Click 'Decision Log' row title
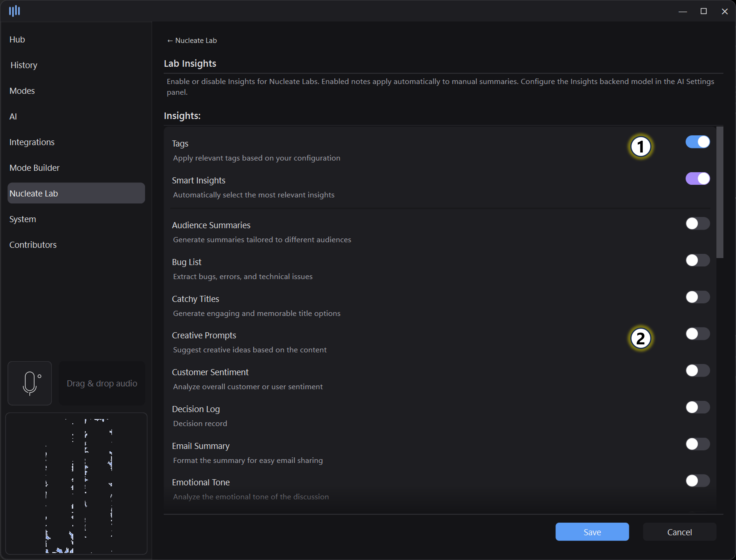 pyautogui.click(x=196, y=409)
